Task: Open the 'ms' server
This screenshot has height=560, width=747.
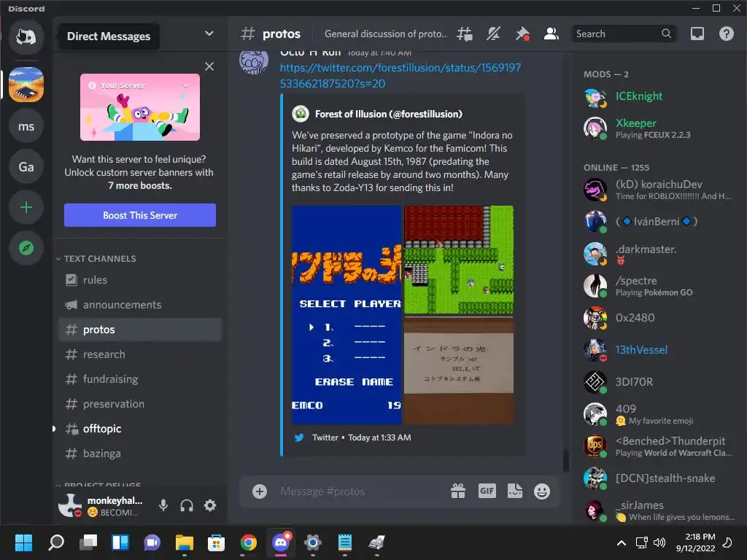Action: (26, 126)
